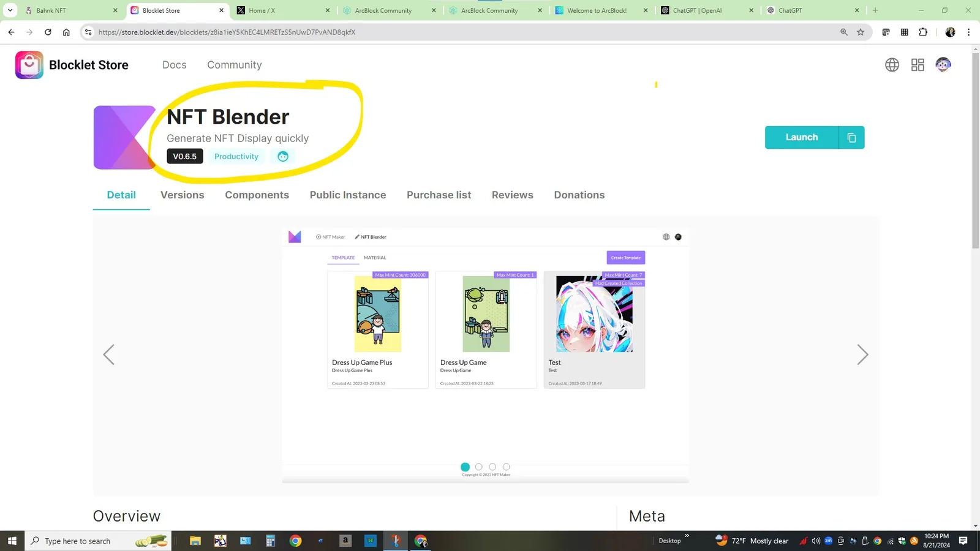Expand the Desktop toolbar chevron in taskbar
This screenshot has width=980, height=551.
tap(687, 536)
